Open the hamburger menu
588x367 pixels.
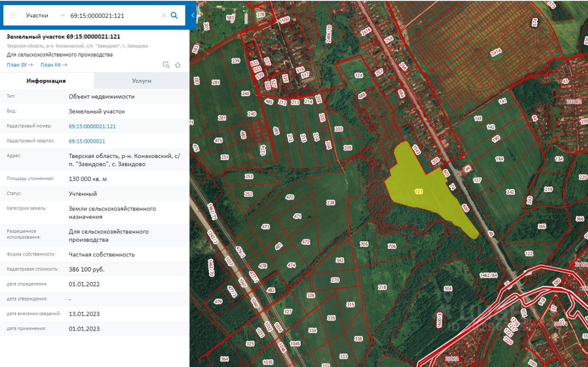click(x=13, y=15)
